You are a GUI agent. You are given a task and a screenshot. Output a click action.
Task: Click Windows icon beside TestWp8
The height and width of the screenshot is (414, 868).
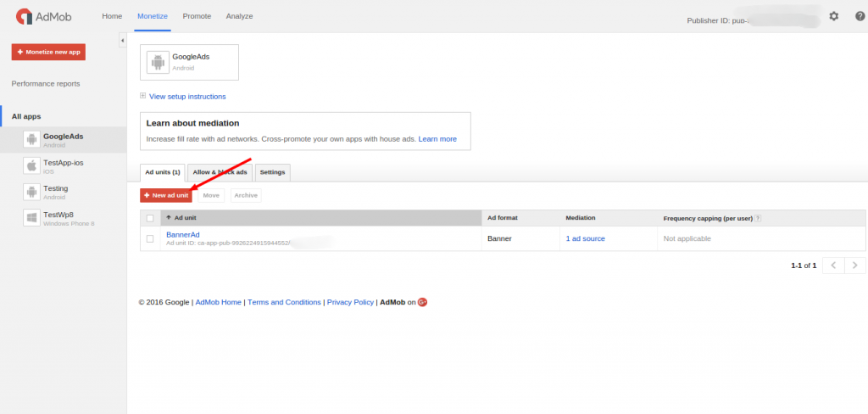point(32,218)
